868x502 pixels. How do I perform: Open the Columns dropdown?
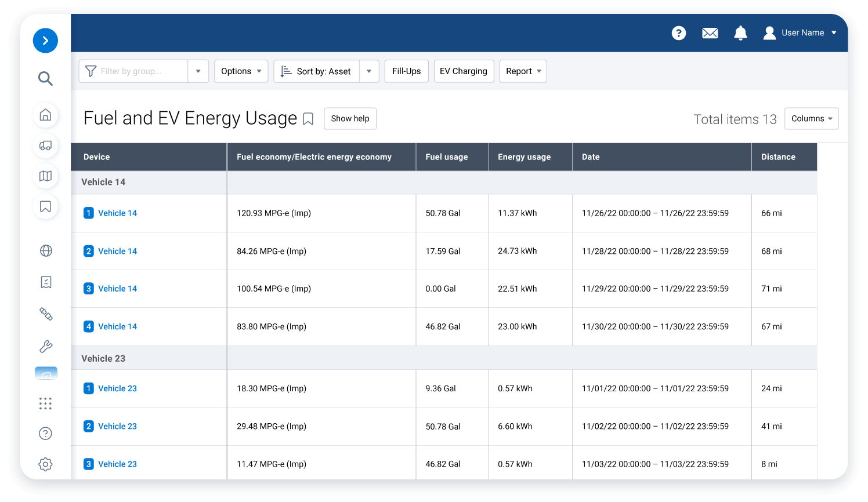point(811,119)
